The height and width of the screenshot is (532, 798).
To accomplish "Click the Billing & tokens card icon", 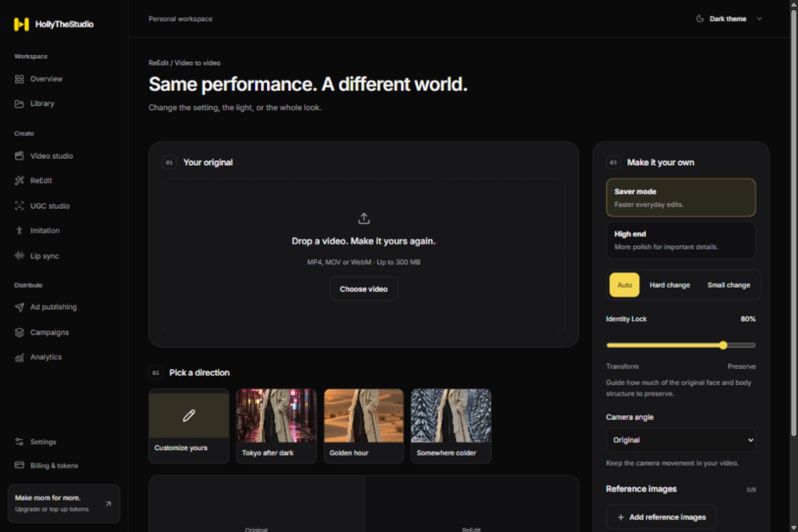I will pos(19,465).
